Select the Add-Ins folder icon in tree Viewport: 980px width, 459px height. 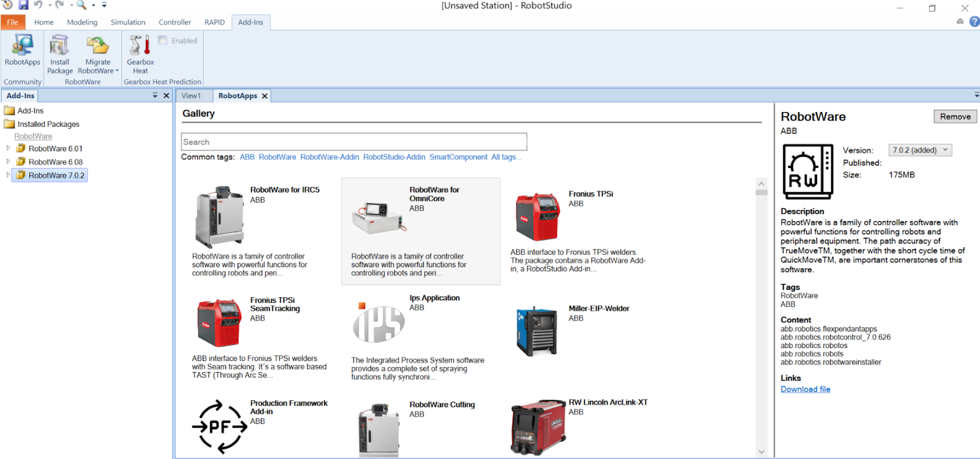tap(9, 111)
